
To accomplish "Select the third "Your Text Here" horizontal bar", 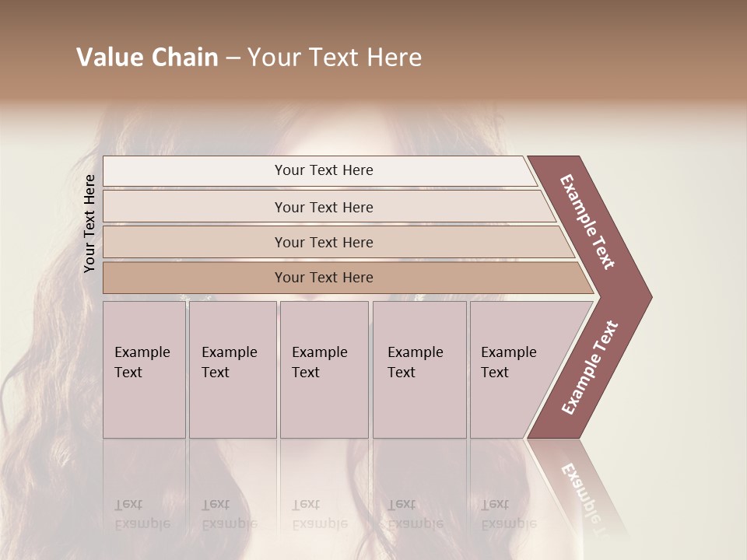I will click(x=323, y=242).
